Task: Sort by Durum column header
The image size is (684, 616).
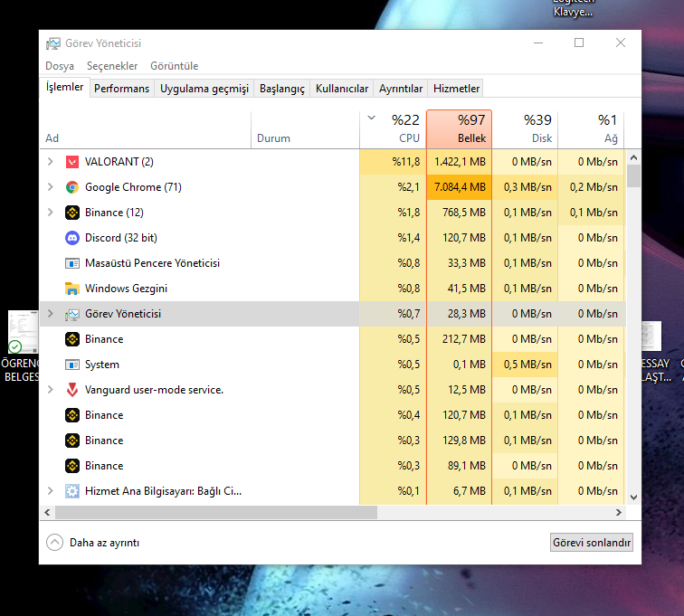Action: tap(306, 129)
